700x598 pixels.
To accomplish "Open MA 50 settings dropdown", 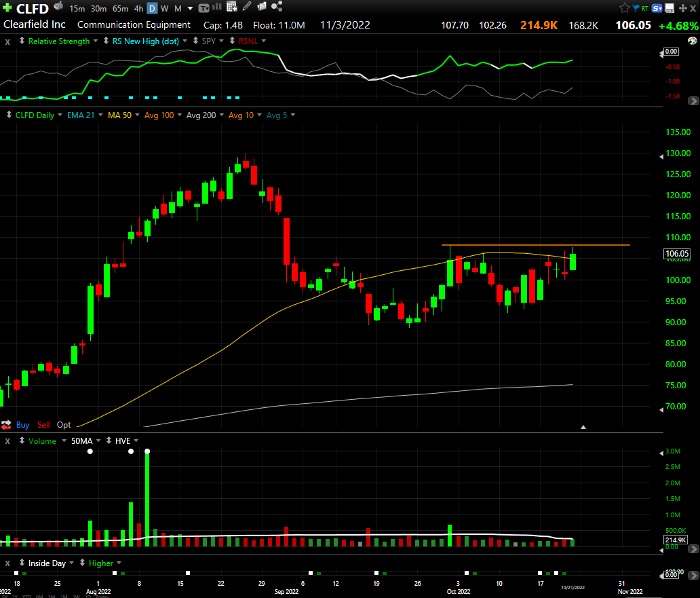I will tap(137, 115).
